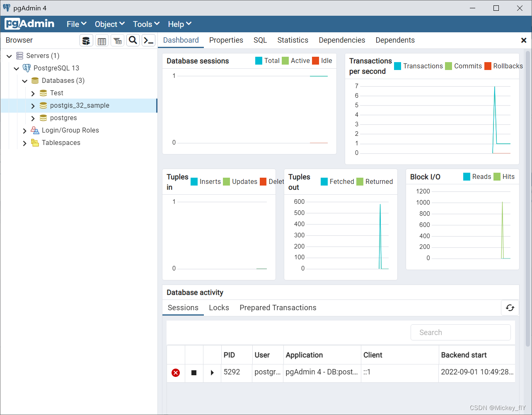Image resolution: width=532 pixels, height=415 pixels.
Task: Toggle the Active series legend swatch
Action: [x=285, y=61]
